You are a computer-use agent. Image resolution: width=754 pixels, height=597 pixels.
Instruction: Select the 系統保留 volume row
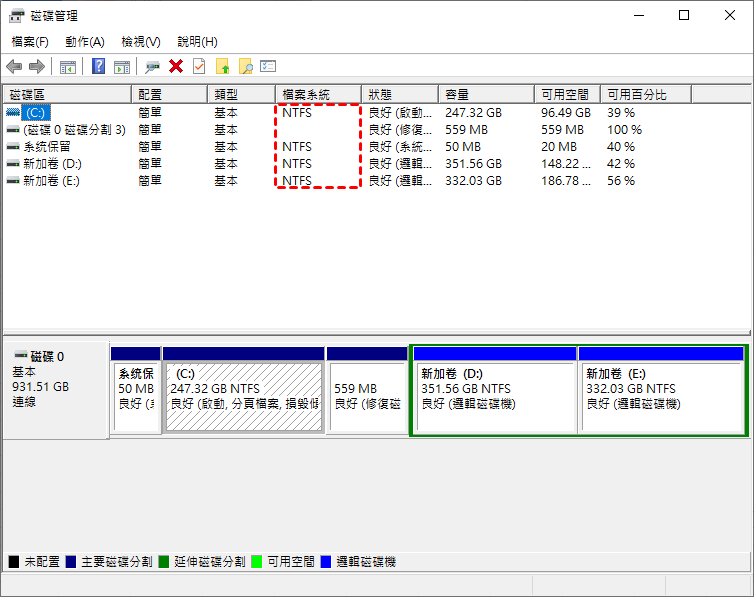(47, 147)
